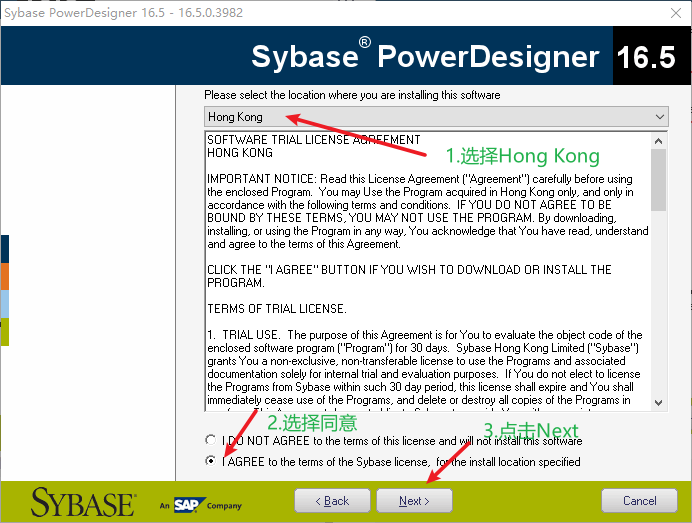This screenshot has width=692, height=523.
Task: Click the '1. TRIAL USE.' clause text
Action: (425, 367)
